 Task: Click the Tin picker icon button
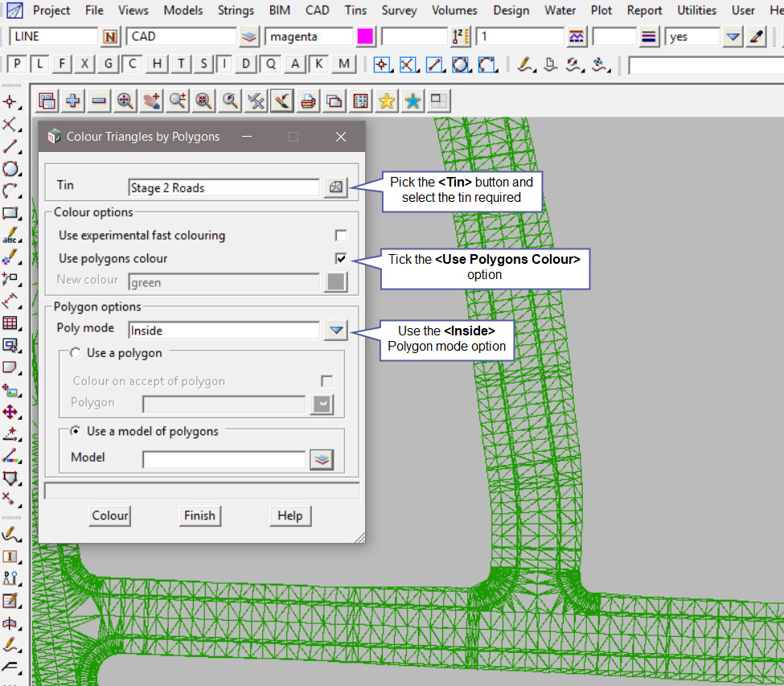point(336,187)
